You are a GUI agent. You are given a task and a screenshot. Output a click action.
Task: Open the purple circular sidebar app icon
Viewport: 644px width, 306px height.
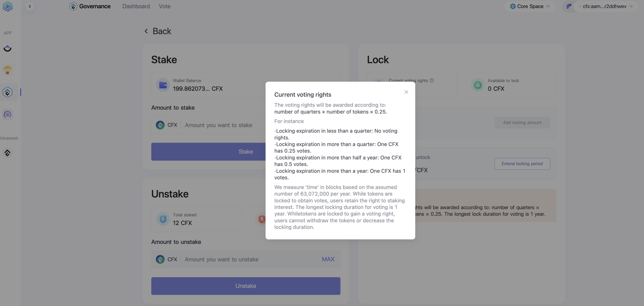(7, 114)
